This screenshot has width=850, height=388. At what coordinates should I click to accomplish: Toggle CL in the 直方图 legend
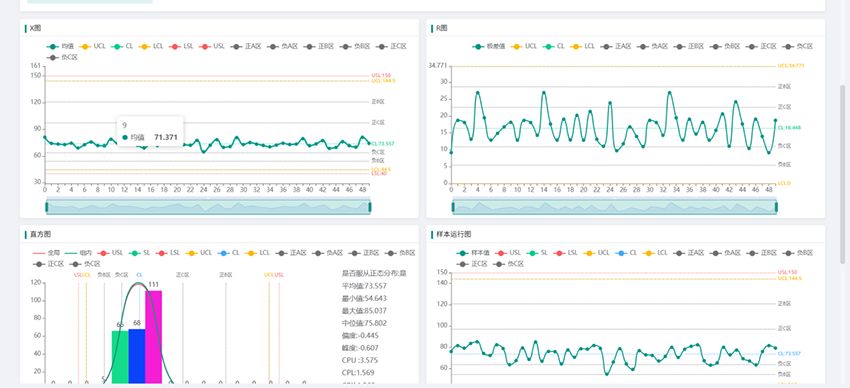pos(229,253)
